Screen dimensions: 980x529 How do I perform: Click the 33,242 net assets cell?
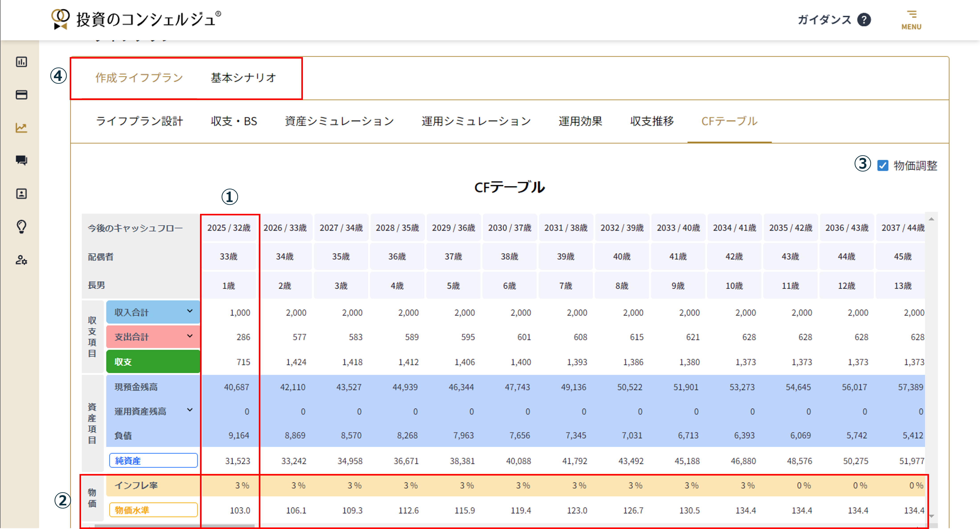(x=294, y=461)
